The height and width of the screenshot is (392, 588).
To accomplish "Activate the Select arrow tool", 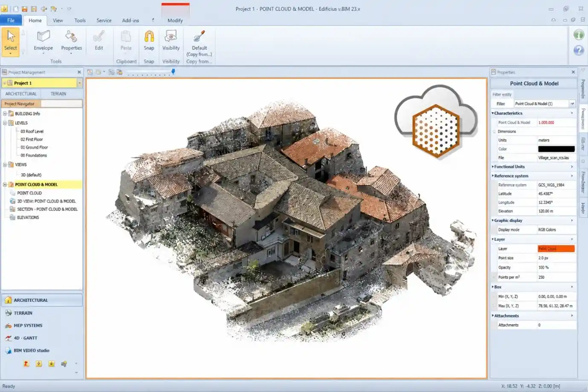I will pyautogui.click(x=11, y=41).
